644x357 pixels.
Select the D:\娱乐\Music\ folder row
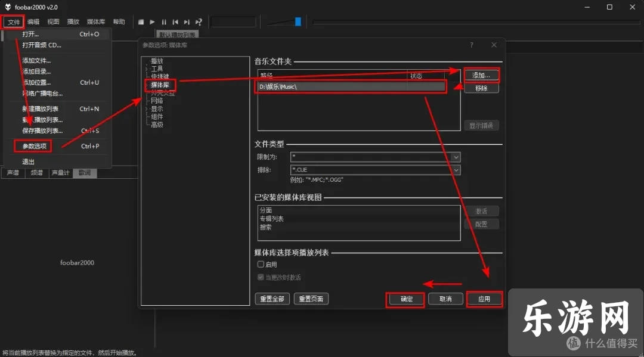click(351, 86)
